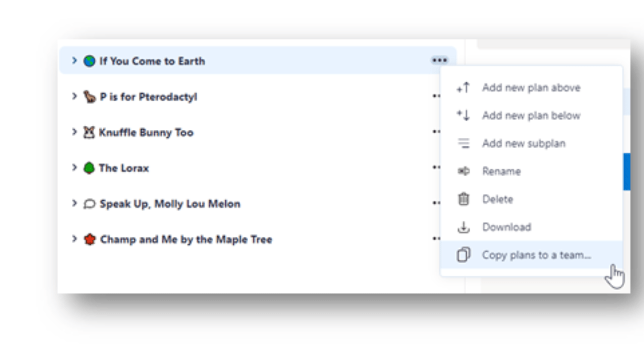Click the Earth globe icon

pos(89,61)
